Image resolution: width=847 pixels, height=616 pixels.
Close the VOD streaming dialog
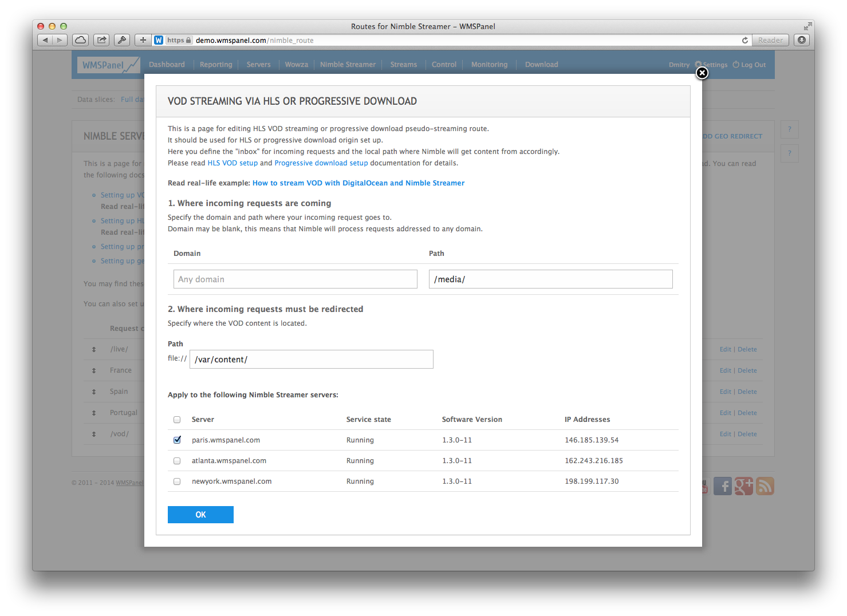click(702, 73)
